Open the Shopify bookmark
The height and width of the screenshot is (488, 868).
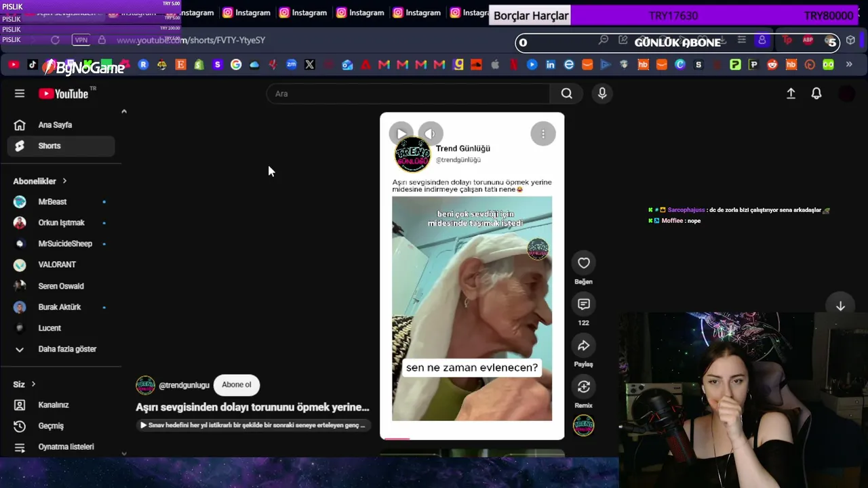click(199, 64)
